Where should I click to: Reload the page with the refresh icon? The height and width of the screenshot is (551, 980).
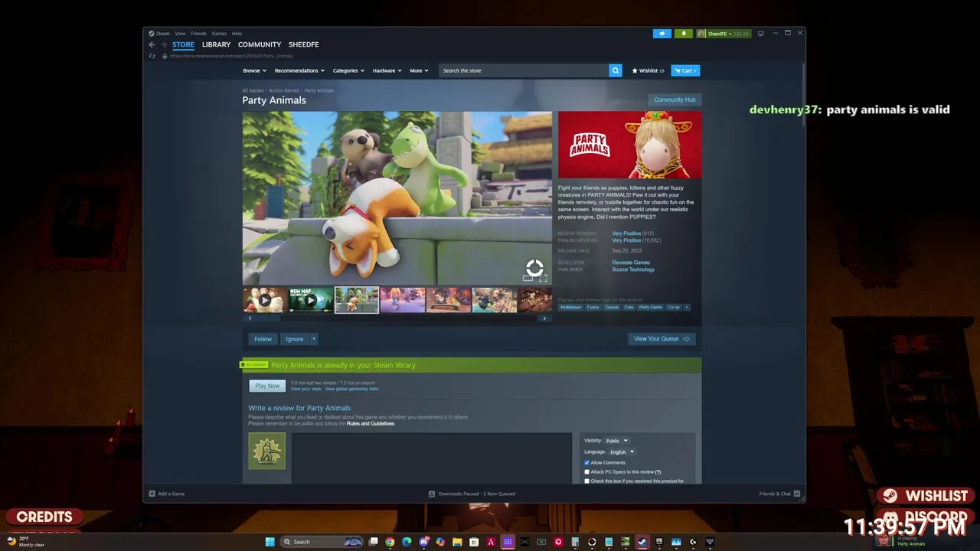point(152,56)
